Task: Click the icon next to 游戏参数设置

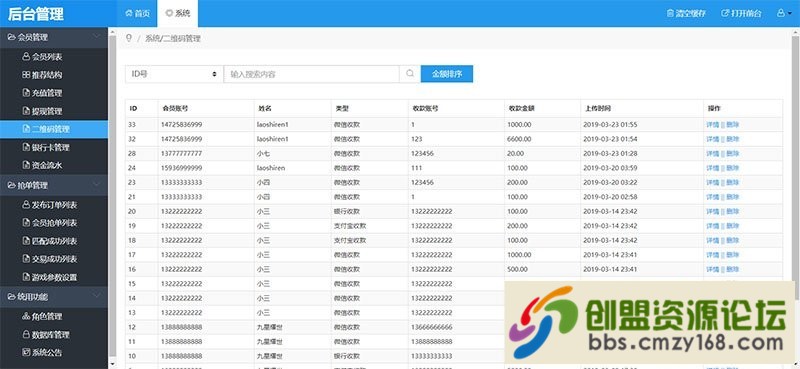Action: (27, 277)
